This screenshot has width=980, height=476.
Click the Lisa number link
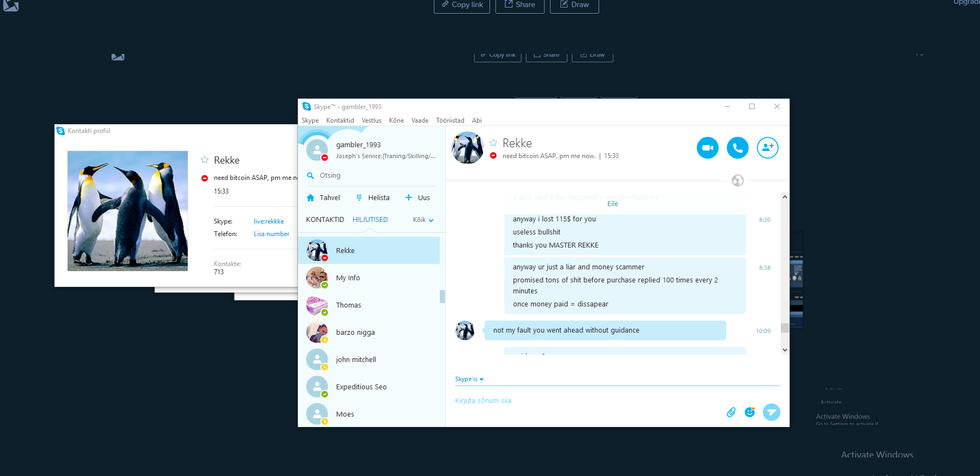271,234
